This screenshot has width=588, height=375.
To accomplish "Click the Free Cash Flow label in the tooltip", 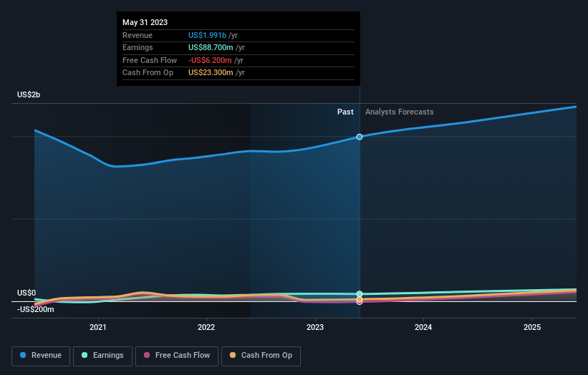I will [150, 60].
